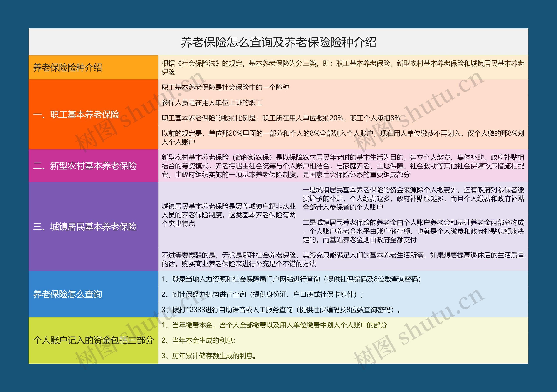Click item 2、当年本金生成的利息
The height and width of the screenshot is (392, 557).
coord(198,340)
